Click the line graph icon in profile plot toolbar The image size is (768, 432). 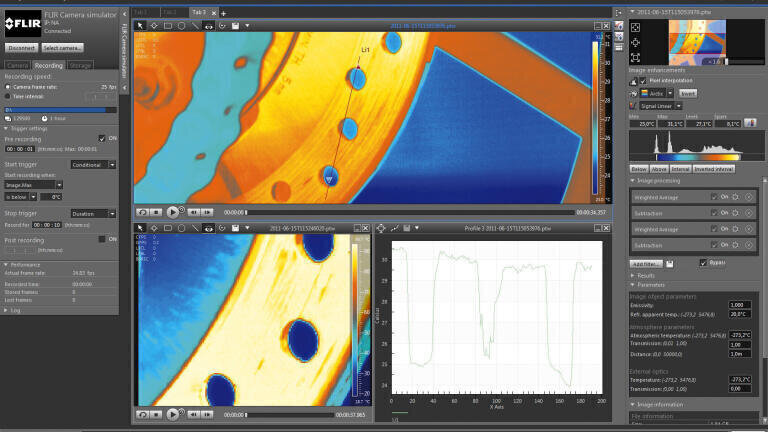coord(394,228)
